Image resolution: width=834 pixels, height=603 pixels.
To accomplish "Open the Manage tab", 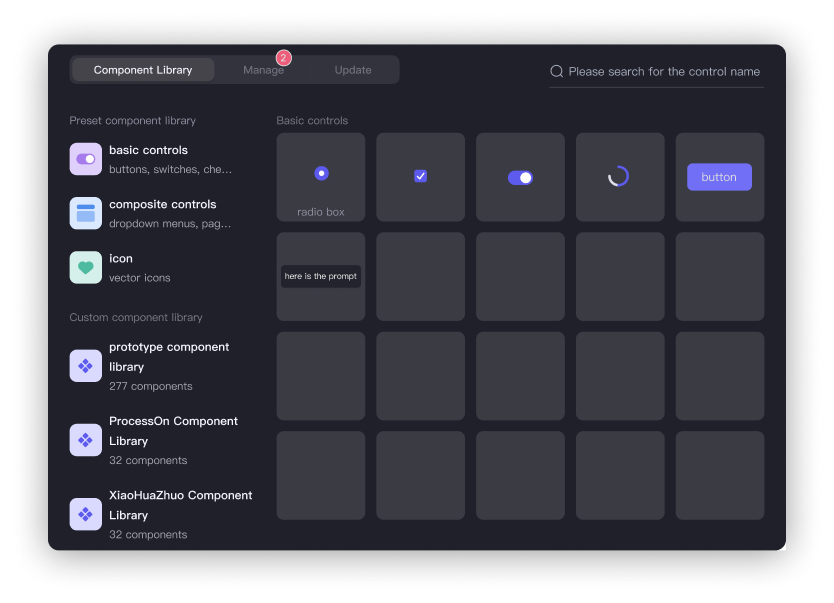I will pos(263,70).
